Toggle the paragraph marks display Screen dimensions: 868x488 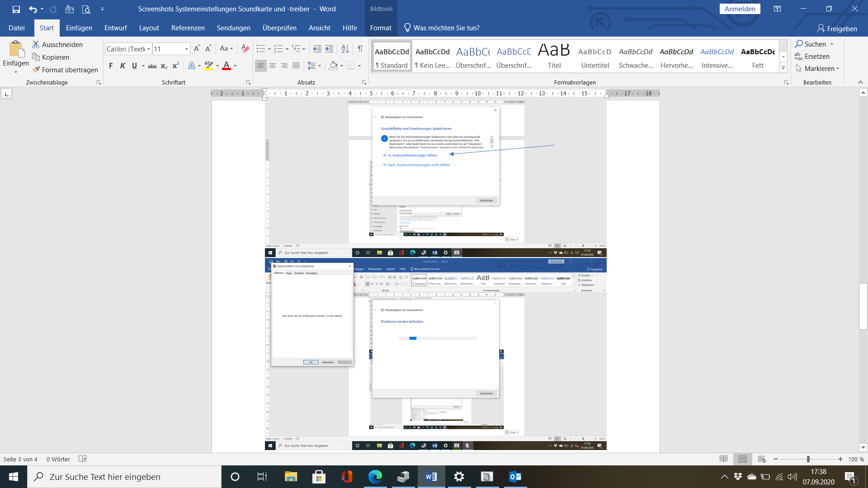pyautogui.click(x=360, y=48)
